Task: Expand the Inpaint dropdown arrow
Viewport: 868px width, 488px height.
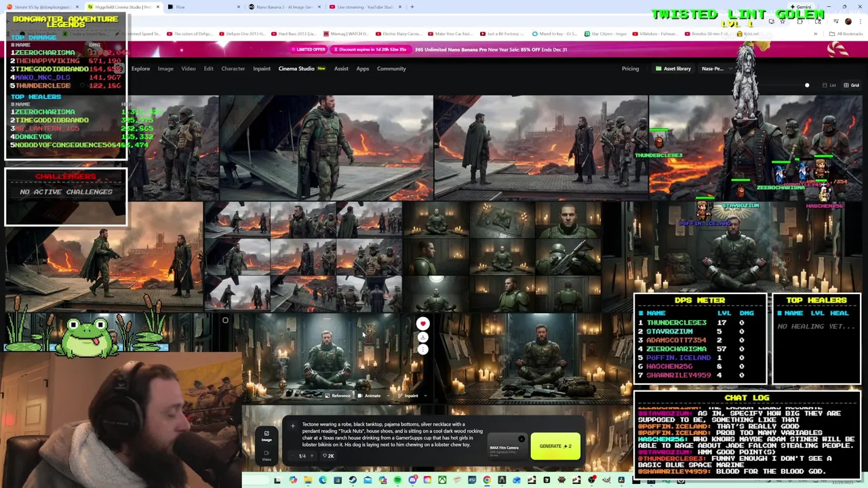Action: (425, 396)
